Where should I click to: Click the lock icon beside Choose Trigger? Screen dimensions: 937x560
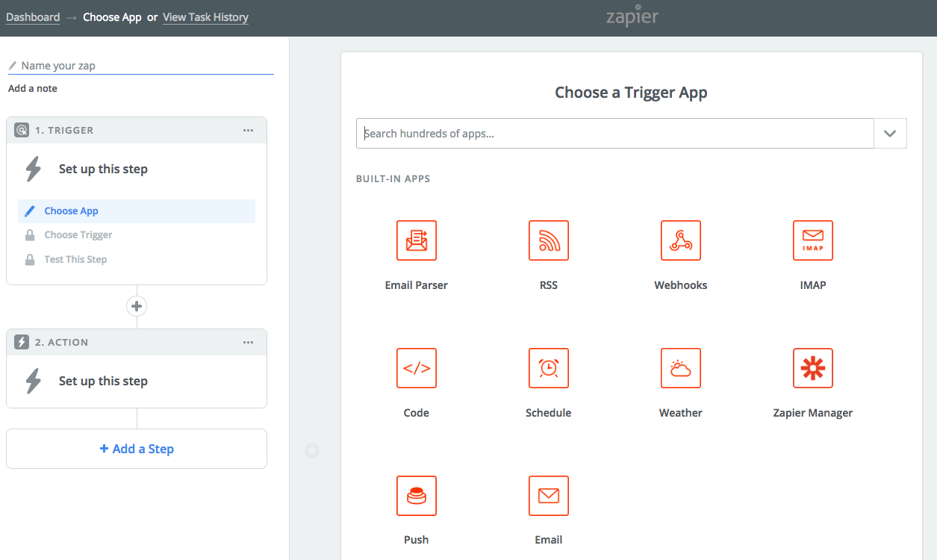point(30,235)
